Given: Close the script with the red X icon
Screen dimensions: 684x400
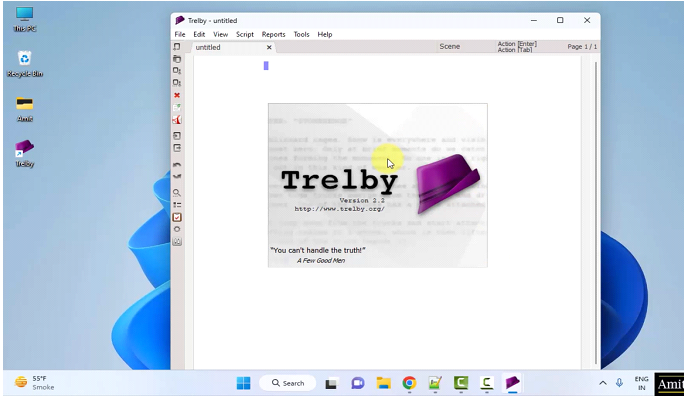Looking at the screenshot, I should (x=177, y=95).
